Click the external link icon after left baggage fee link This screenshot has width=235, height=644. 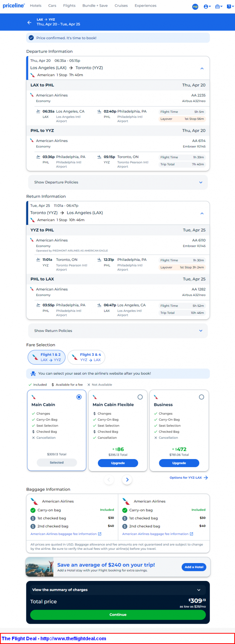tap(100, 534)
